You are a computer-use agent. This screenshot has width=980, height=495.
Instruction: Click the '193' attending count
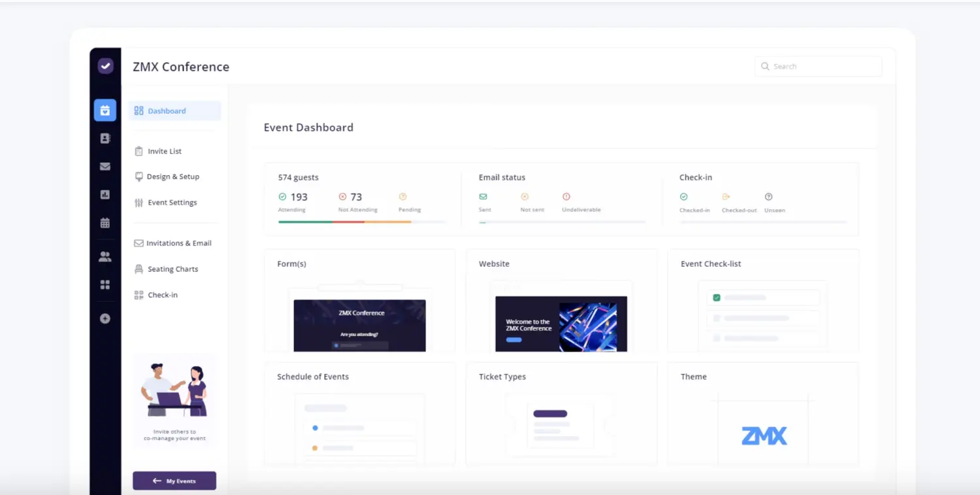(x=299, y=197)
